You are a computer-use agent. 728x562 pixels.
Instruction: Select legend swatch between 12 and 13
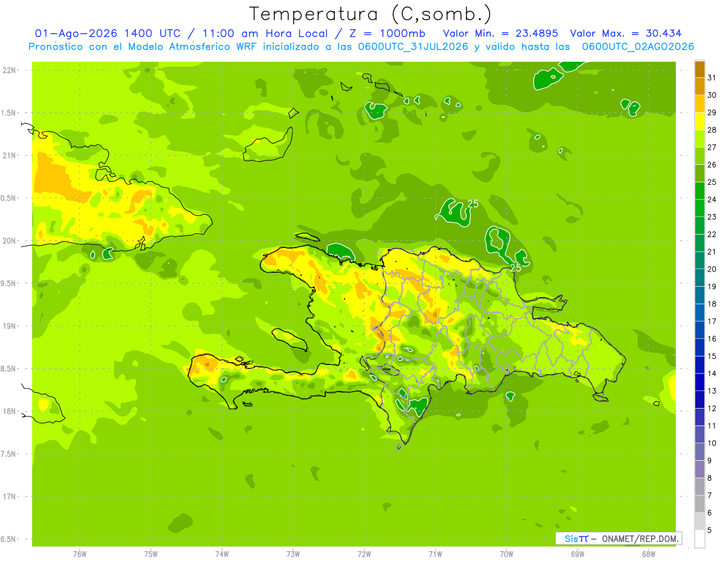699,400
